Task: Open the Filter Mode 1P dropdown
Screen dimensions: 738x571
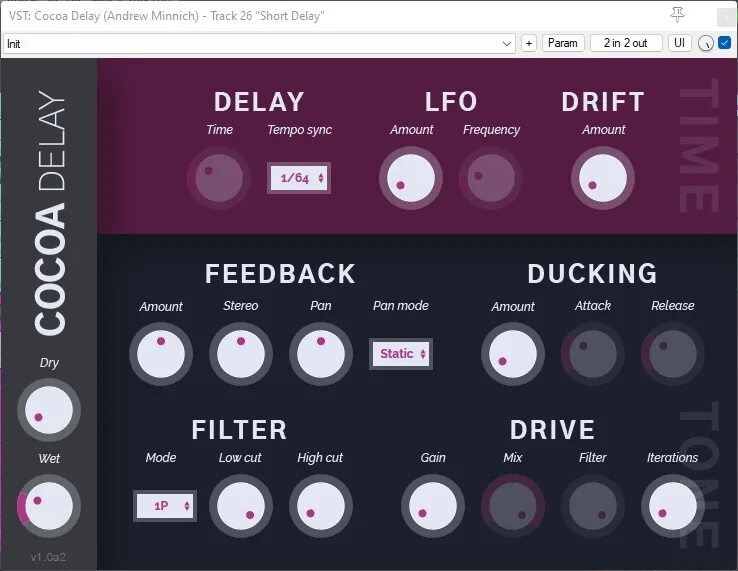Action: 165,506
